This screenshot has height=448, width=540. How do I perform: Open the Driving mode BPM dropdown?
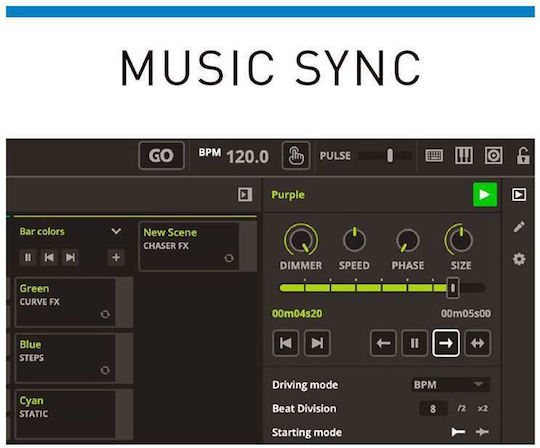coord(450,384)
